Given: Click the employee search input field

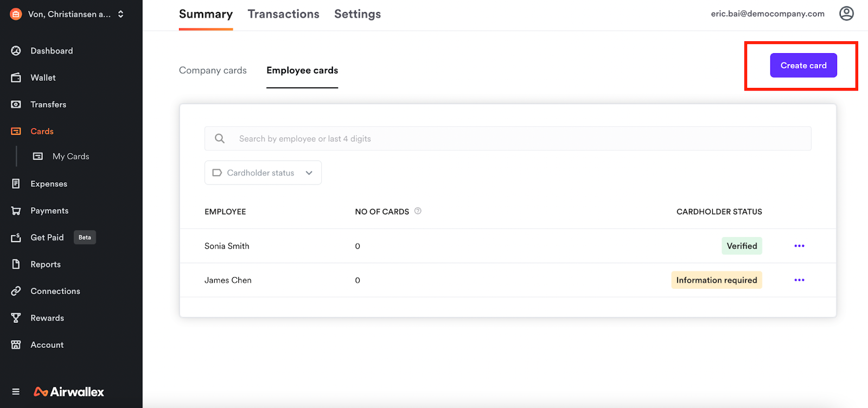Looking at the screenshot, I should [x=507, y=139].
